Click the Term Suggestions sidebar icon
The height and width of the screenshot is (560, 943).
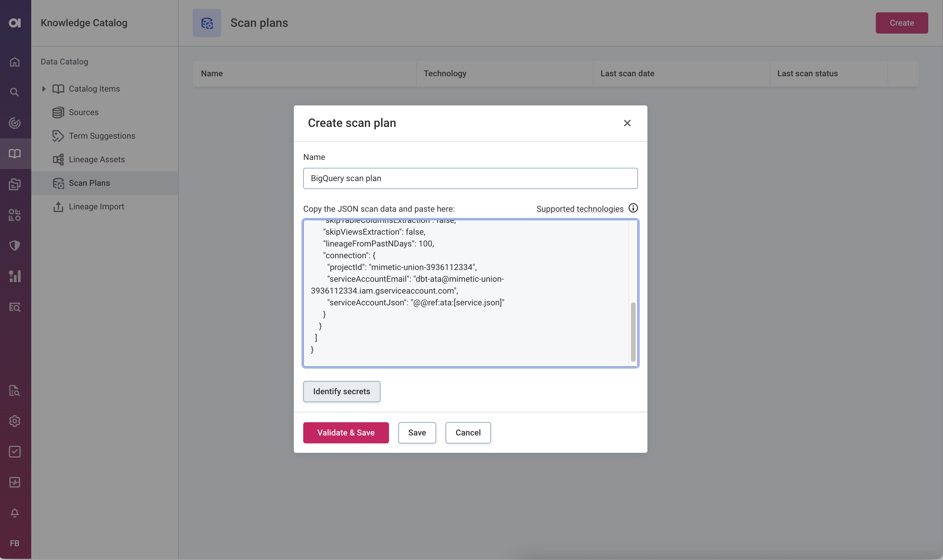58,137
